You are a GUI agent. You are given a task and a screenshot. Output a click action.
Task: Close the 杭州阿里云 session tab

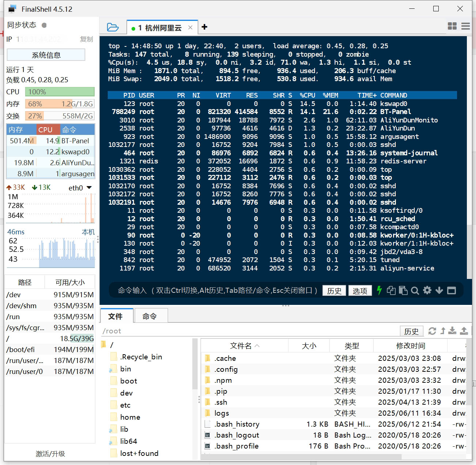coord(190,27)
